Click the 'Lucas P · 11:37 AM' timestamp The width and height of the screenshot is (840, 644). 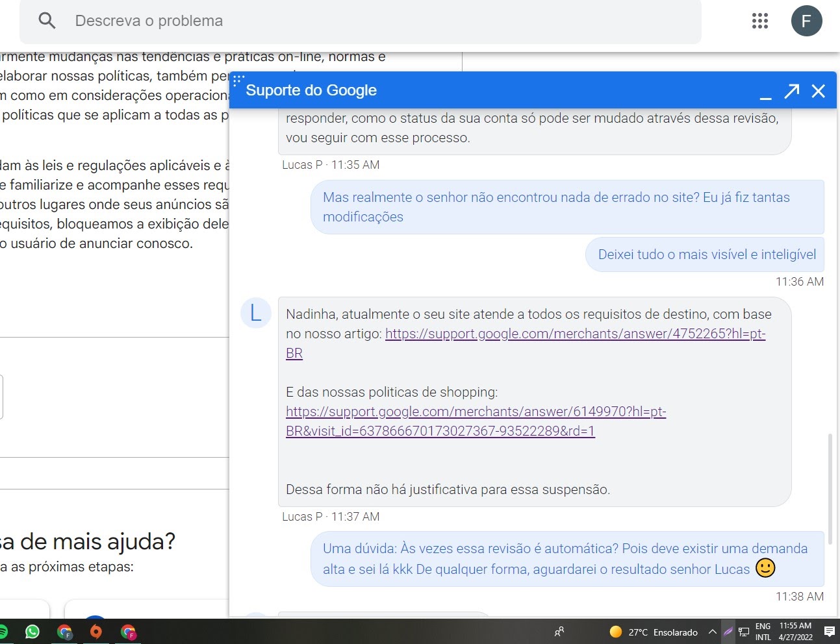coord(331,517)
